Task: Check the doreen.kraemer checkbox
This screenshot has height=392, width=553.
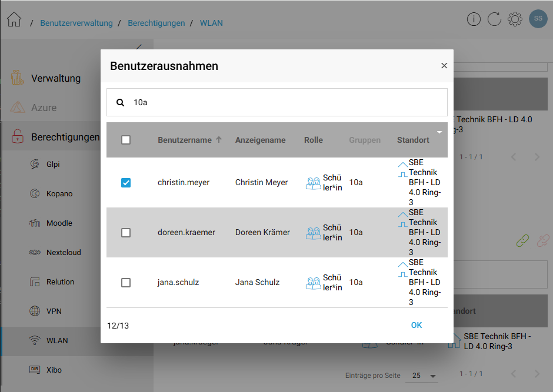Action: 126,233
